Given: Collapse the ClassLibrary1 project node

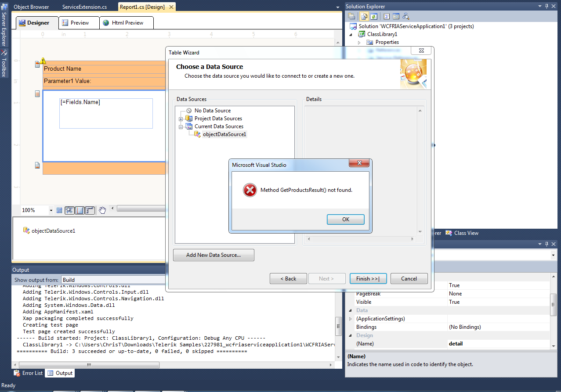Looking at the screenshot, I should pyautogui.click(x=351, y=34).
